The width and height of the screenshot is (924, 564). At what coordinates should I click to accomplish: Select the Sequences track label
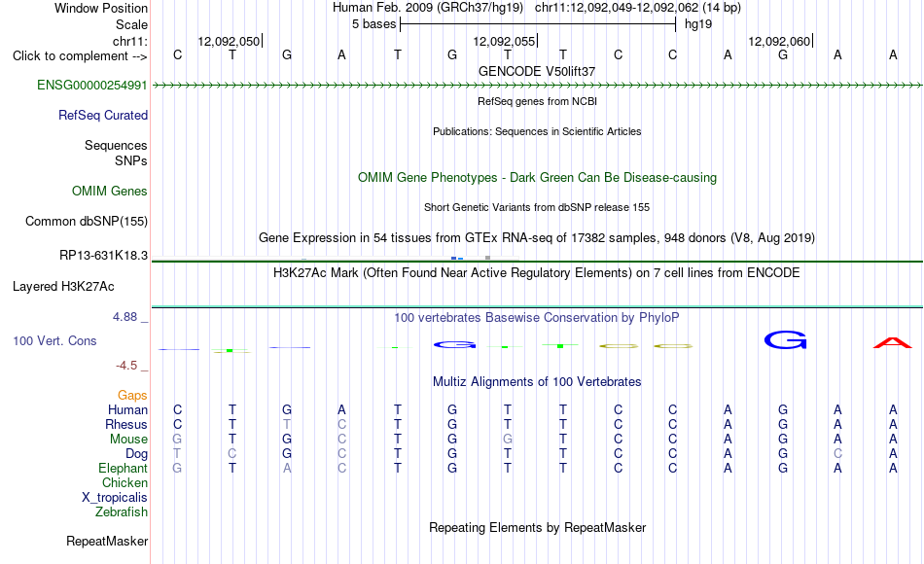[x=116, y=145]
